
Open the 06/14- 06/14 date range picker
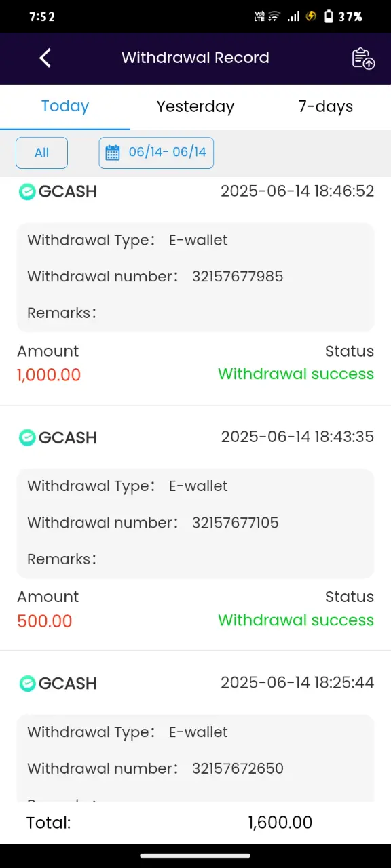click(156, 153)
